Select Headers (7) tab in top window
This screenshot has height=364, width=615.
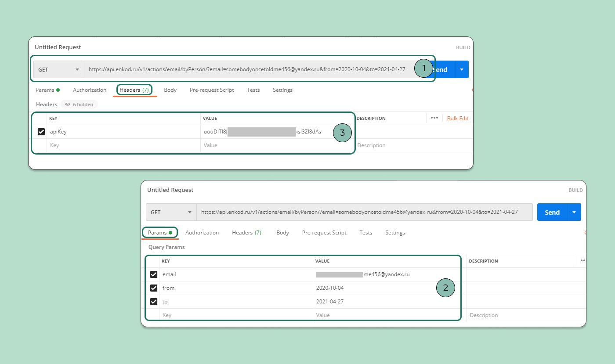134,90
